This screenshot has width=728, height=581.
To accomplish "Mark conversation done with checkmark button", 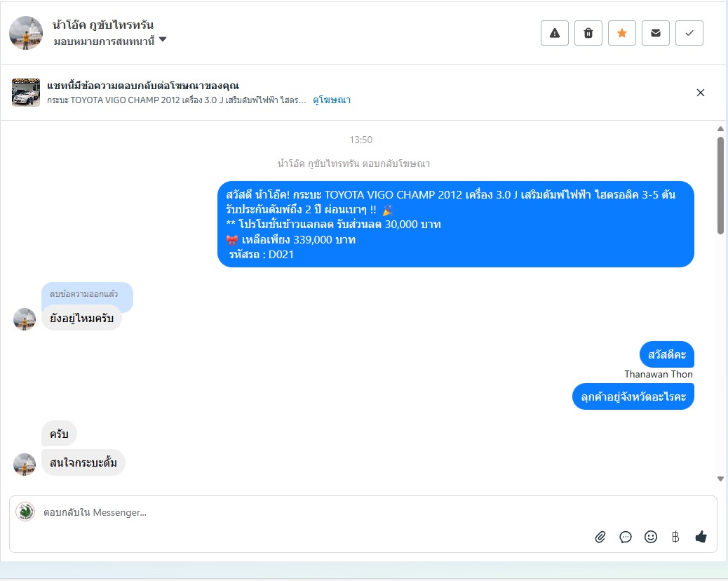I will pos(689,33).
